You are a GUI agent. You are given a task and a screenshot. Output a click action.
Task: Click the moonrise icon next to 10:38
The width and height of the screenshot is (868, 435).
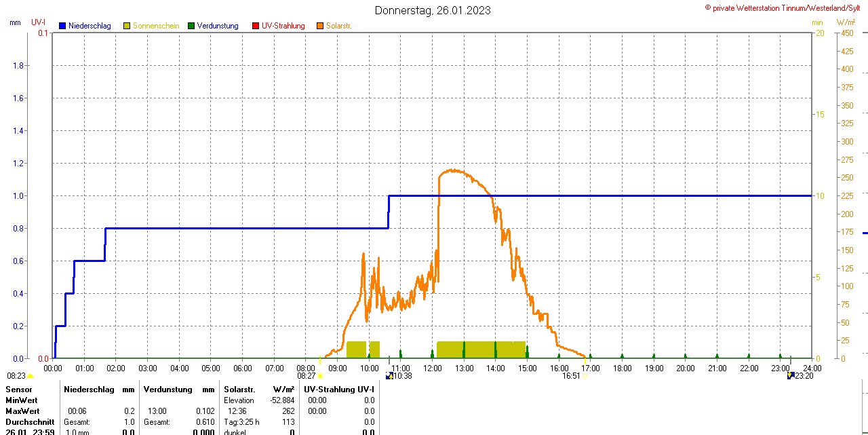pos(389,375)
